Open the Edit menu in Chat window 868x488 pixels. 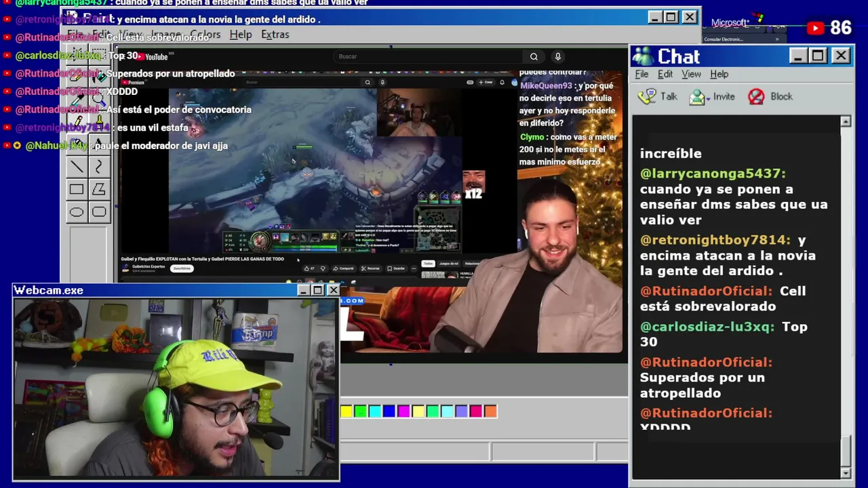pyautogui.click(x=665, y=74)
